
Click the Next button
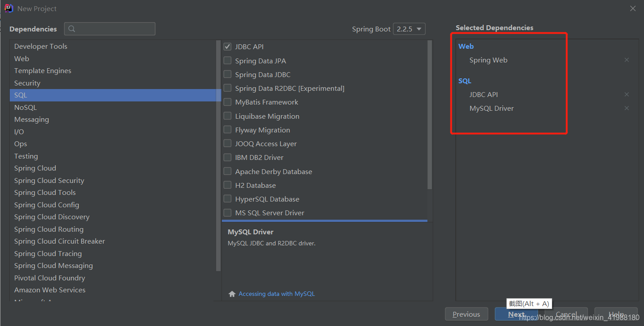point(516,314)
